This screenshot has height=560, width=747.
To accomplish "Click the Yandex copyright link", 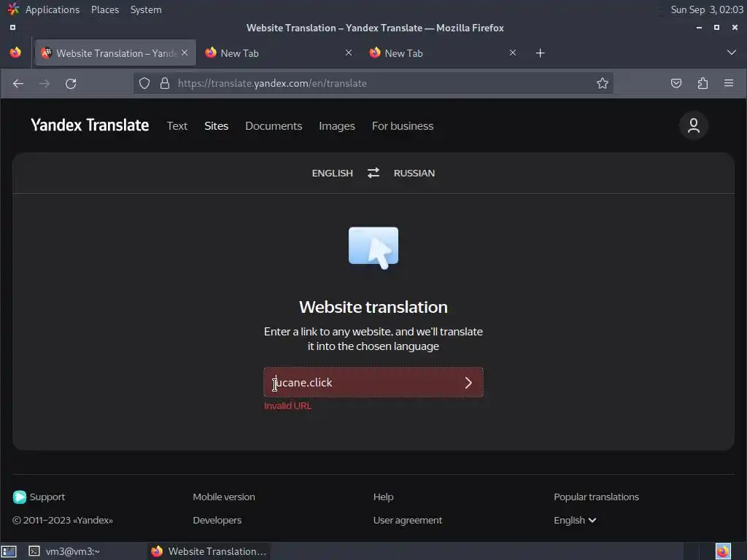I will click(x=63, y=521).
